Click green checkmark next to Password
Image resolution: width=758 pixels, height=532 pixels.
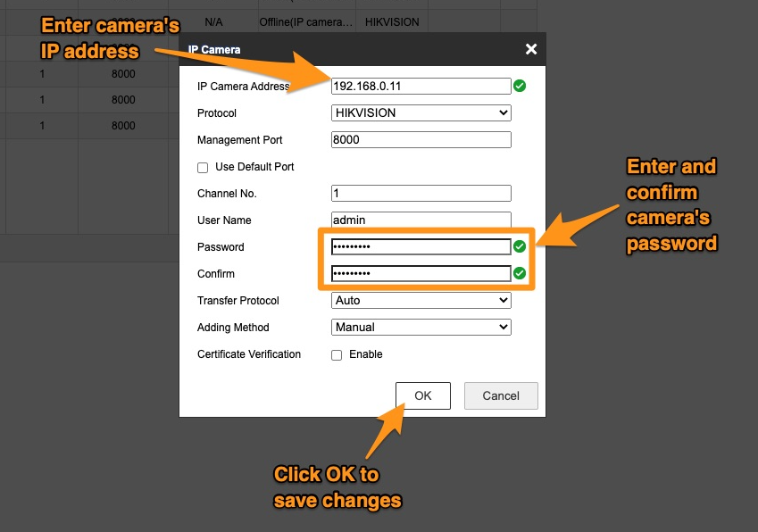[520, 247]
